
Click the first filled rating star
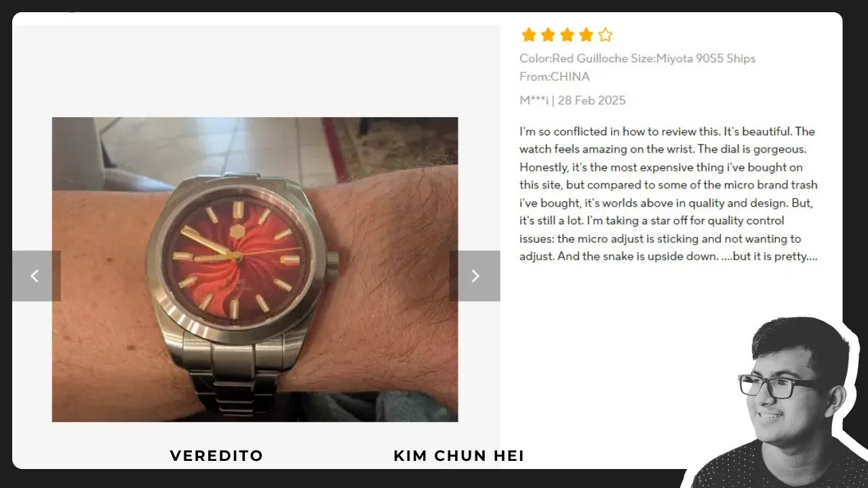pos(529,35)
